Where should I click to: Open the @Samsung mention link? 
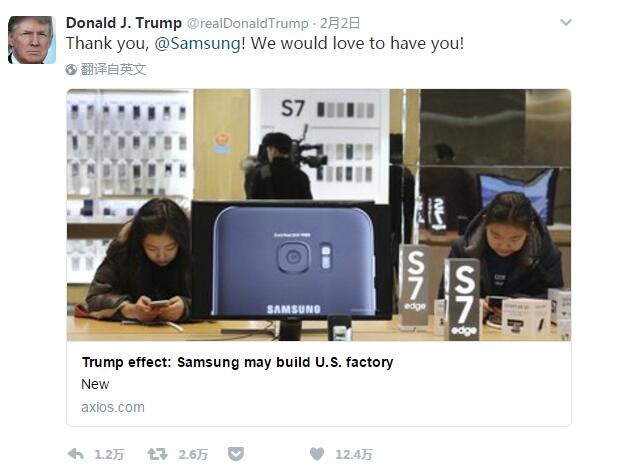[x=198, y=43]
